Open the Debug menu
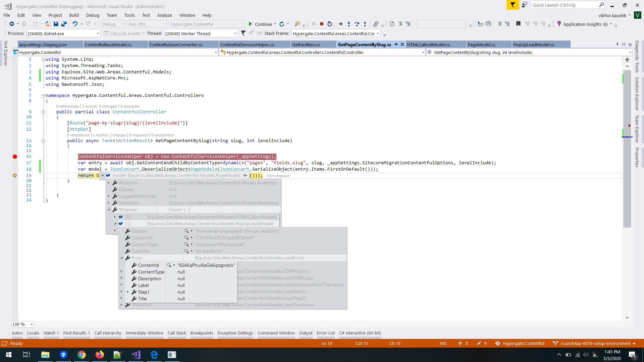 click(93, 15)
